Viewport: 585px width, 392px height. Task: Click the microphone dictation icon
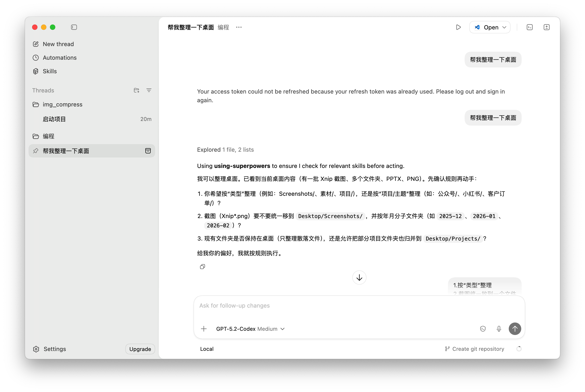[x=499, y=329]
